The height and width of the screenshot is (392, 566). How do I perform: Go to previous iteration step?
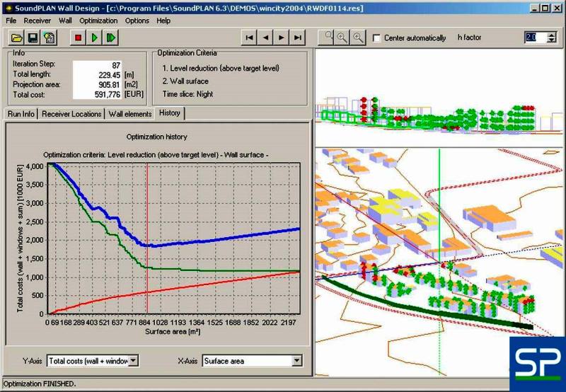(x=266, y=38)
